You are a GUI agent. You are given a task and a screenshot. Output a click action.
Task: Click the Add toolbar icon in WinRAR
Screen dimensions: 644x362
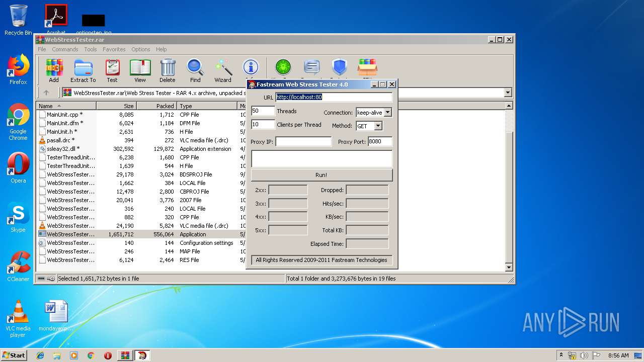[x=54, y=70]
